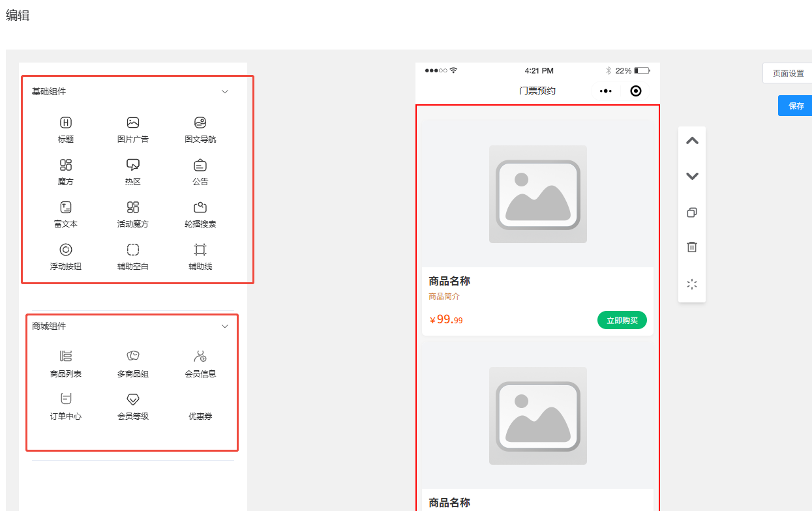Select the 标题 component icon
The height and width of the screenshot is (511, 812).
[x=65, y=128]
